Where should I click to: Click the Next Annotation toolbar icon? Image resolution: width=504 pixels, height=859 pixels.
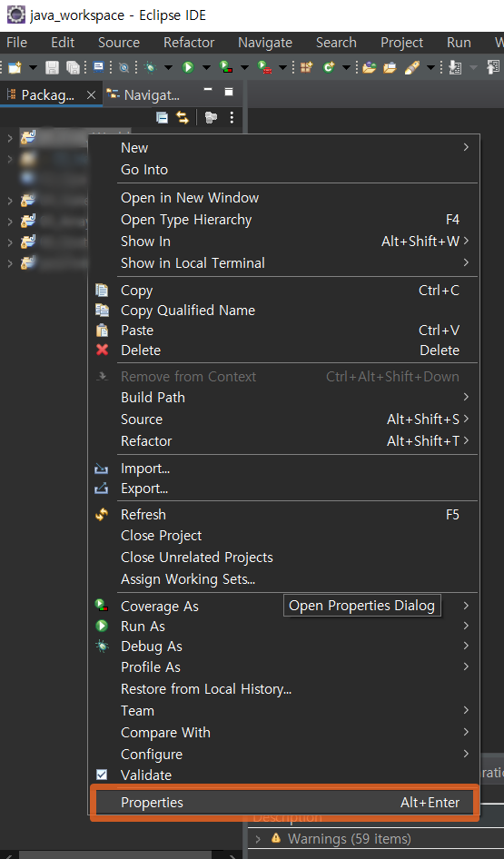(x=454, y=67)
